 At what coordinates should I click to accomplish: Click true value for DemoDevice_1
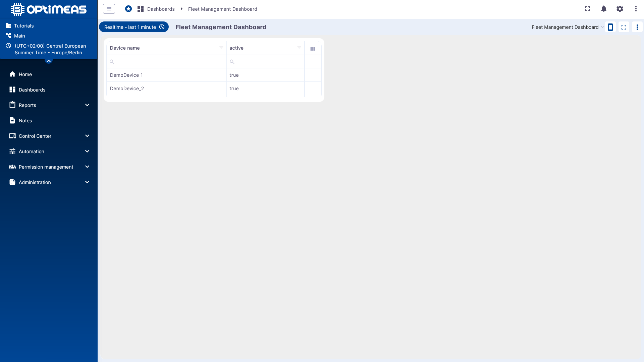(x=234, y=75)
